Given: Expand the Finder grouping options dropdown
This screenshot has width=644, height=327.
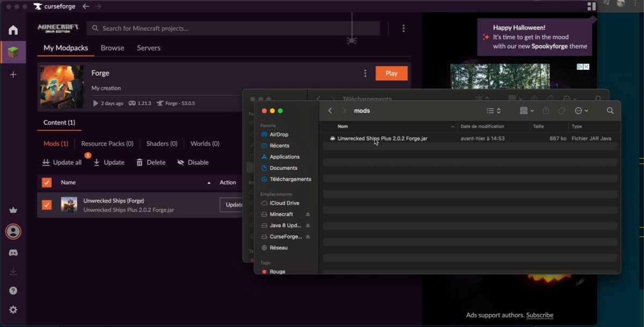Looking at the screenshot, I should click(x=526, y=110).
